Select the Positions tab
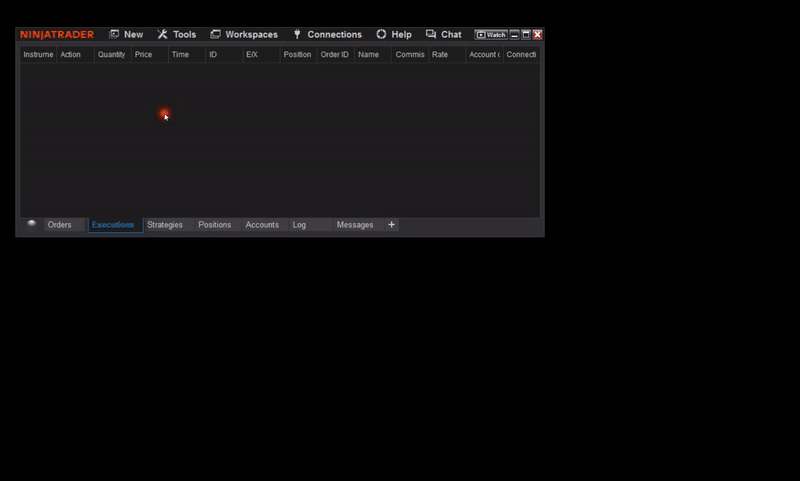The width and height of the screenshot is (800, 481). click(x=215, y=225)
